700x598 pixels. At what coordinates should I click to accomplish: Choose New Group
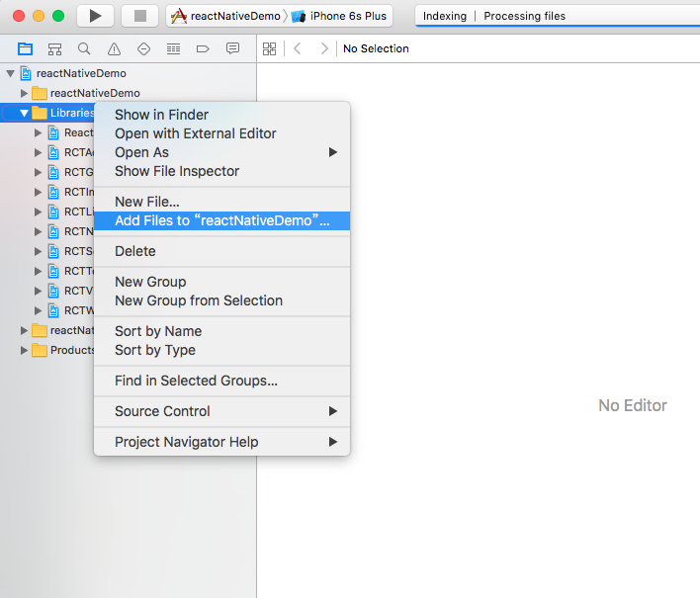click(x=221, y=282)
